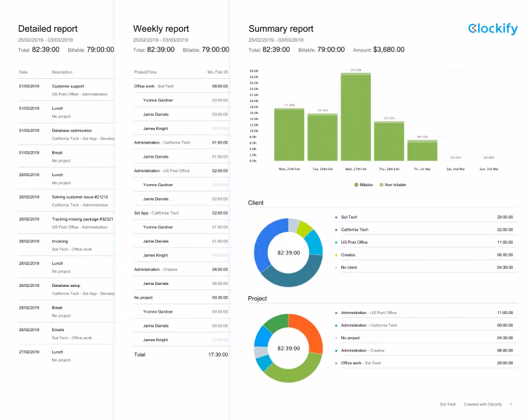This screenshot has width=530, height=420.
Task: Click the Date column header in Detailed report
Action: point(23,72)
